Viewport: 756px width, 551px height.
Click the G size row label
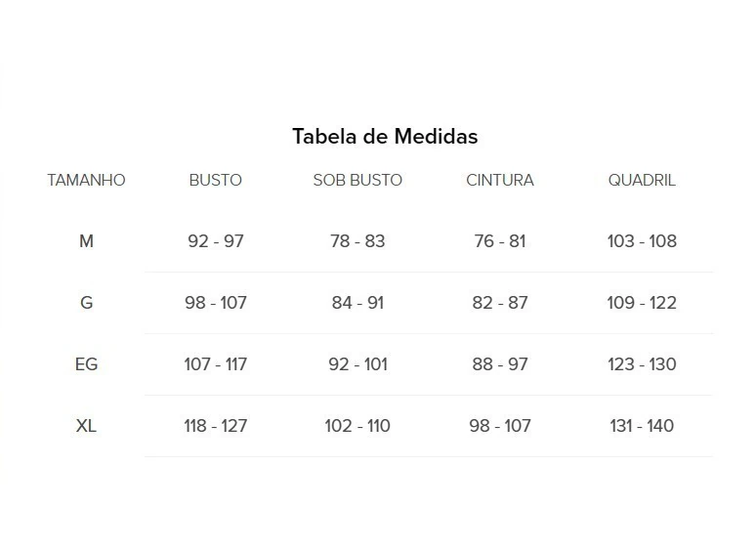pos(86,303)
